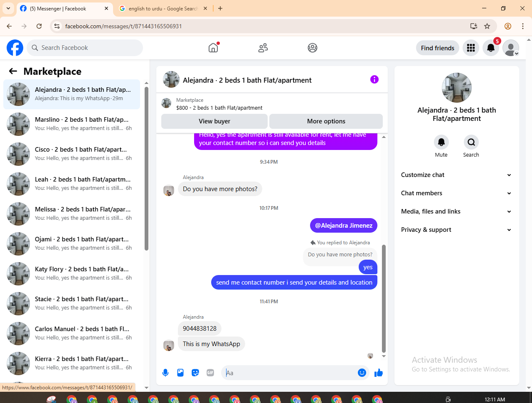Open Melissa conversation in list

tap(71, 214)
